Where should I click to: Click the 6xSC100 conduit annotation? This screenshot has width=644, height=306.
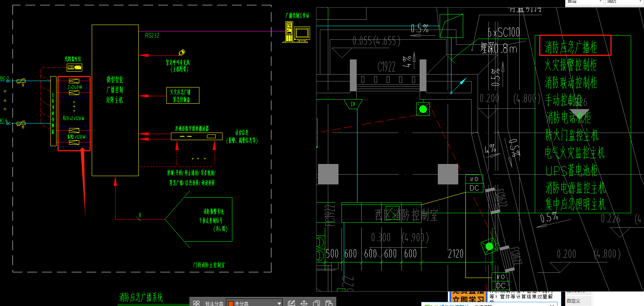504,33
